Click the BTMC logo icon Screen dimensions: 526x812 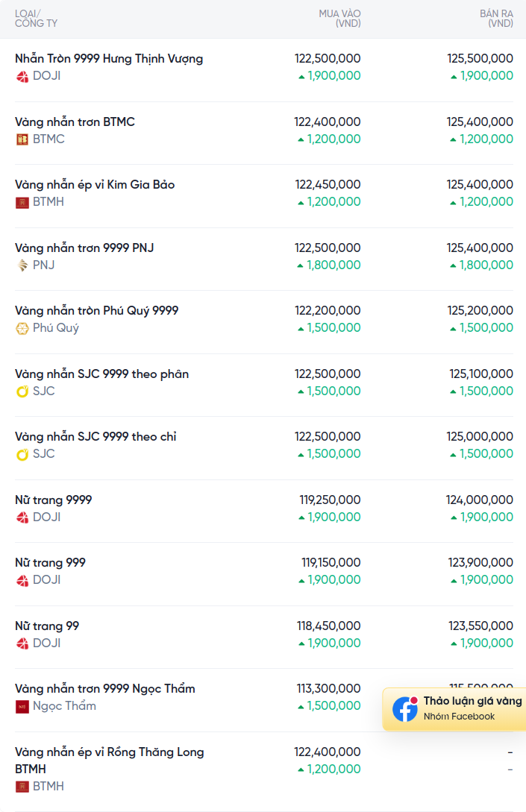(22, 139)
